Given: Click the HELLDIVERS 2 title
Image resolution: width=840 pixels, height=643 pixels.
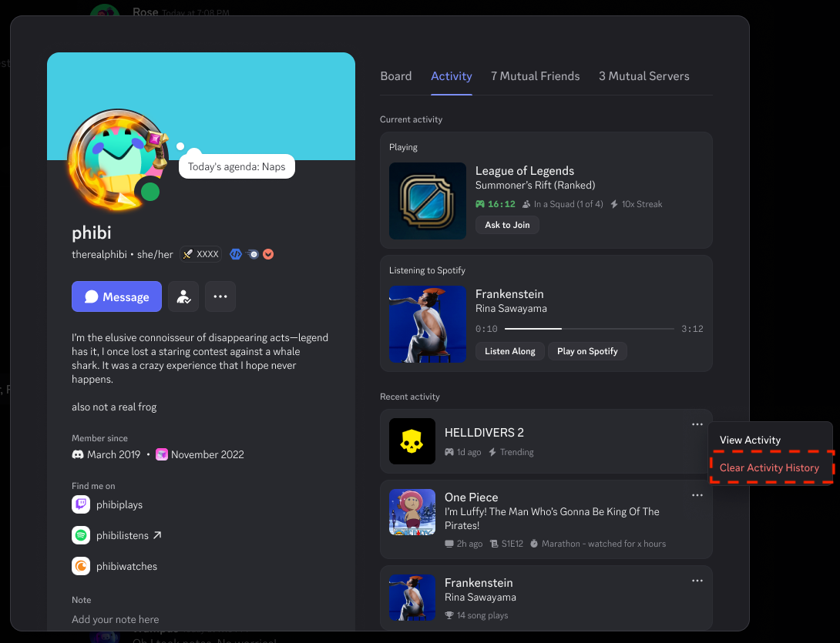Looking at the screenshot, I should [484, 433].
